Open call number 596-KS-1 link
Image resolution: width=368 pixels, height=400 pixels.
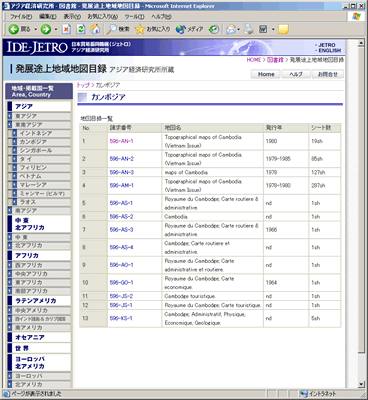pyautogui.click(x=121, y=318)
